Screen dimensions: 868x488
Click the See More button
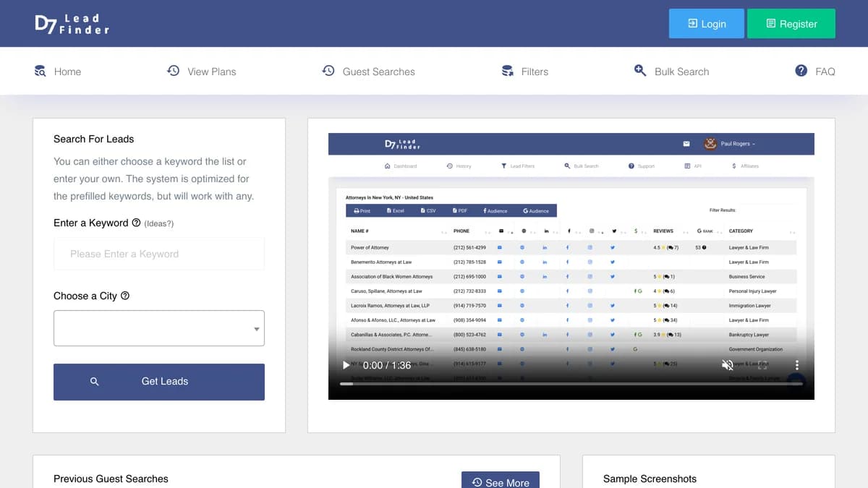pyautogui.click(x=501, y=482)
